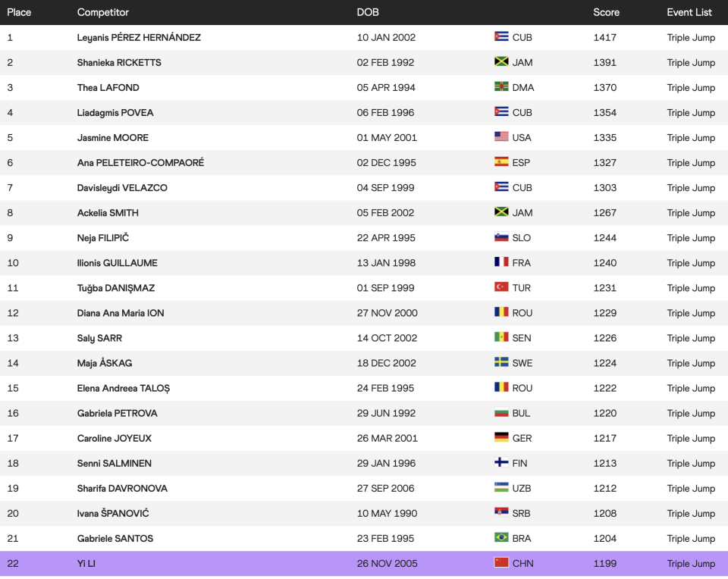The width and height of the screenshot is (728, 579).
Task: Click the Event List column header
Action: [689, 12]
